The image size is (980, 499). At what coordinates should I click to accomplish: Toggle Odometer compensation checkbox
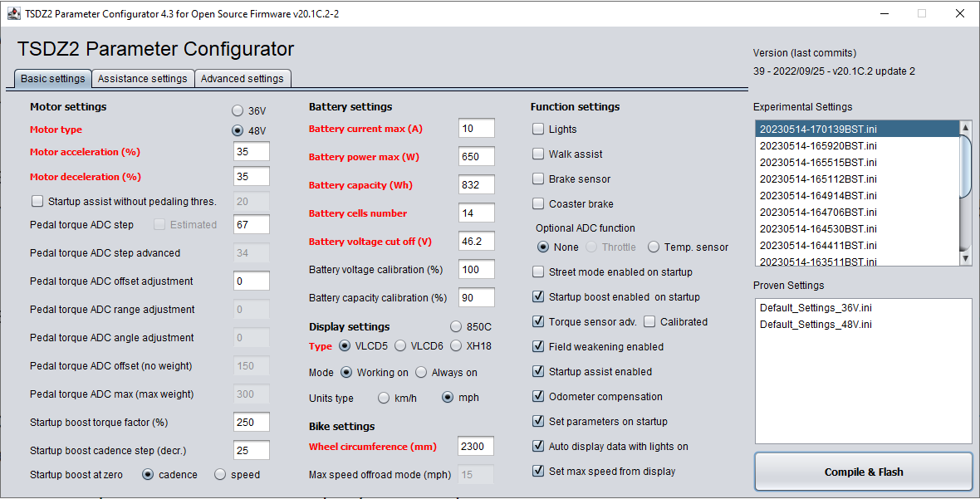tap(538, 397)
